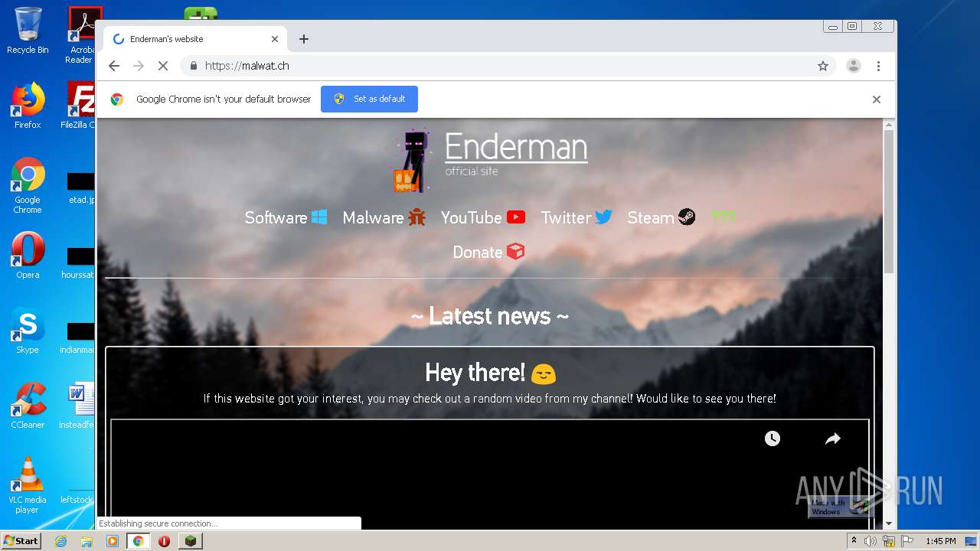Open the Chrome three-dot menu
Screen dimensions: 980x551
coord(878,66)
